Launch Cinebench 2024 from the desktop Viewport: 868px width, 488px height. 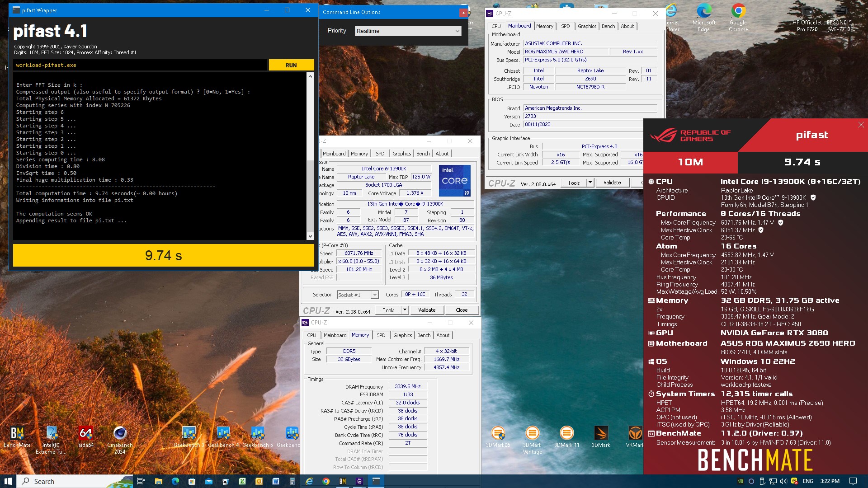[120, 439]
